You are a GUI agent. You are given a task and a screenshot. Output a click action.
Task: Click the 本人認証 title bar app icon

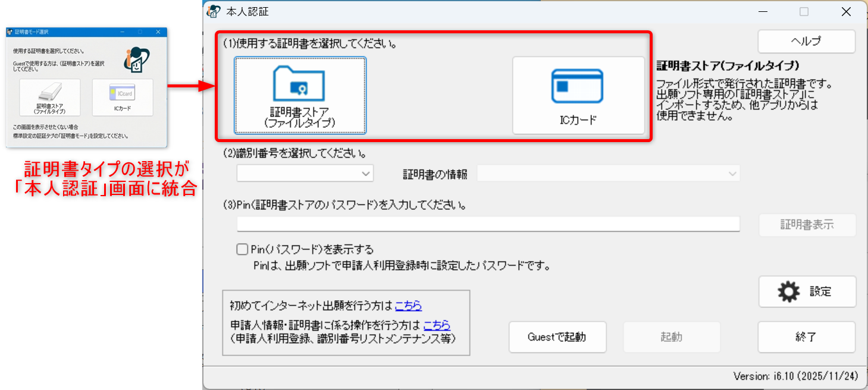(x=214, y=11)
